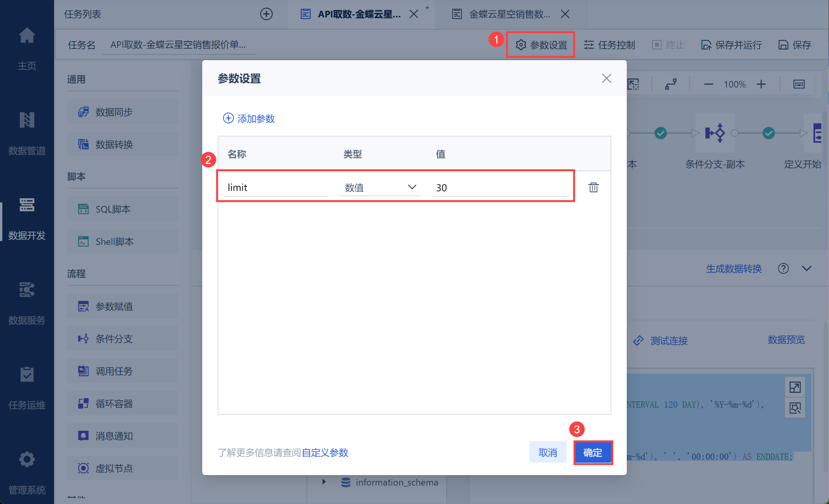
Task: Click the help question mark icon
Action: point(783,268)
